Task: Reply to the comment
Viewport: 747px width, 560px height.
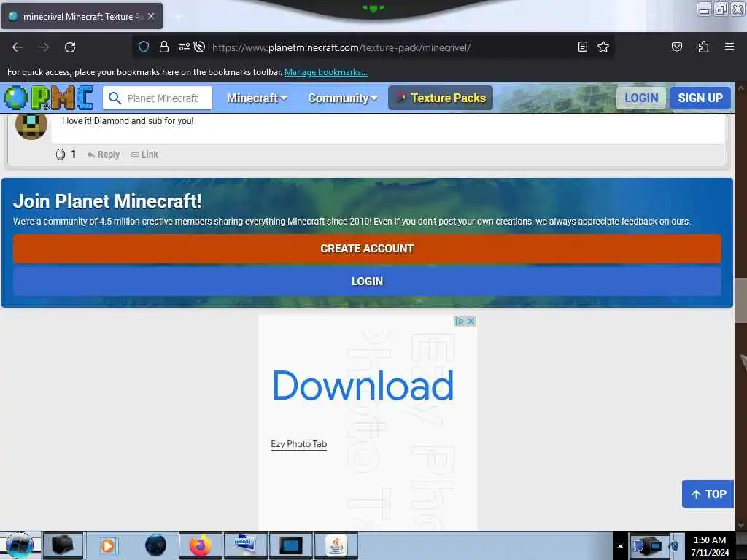Action: coord(104,155)
